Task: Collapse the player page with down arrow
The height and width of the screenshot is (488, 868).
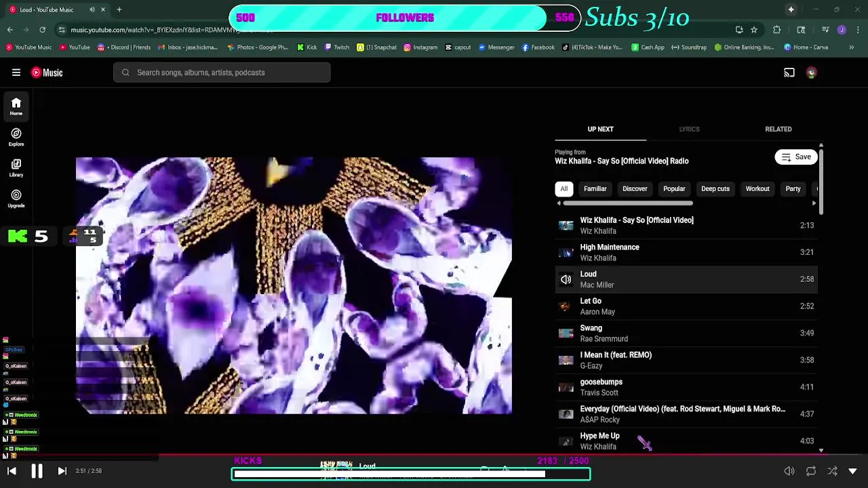Action: pos(853,471)
